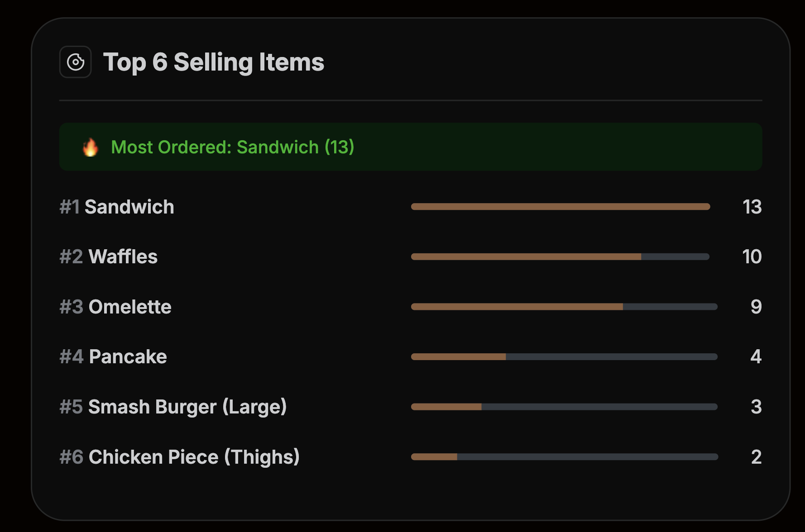Click the Pancake sales progress bar
Image resolution: width=805 pixels, height=532 pixels.
point(564,357)
